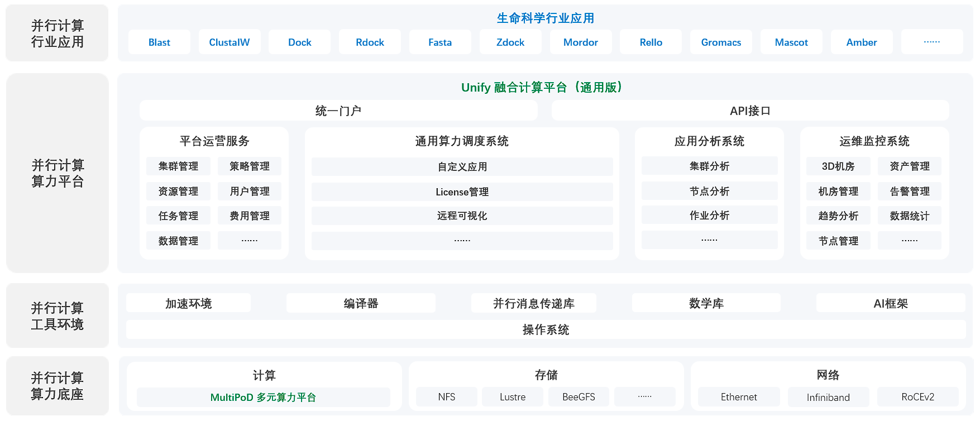The image size is (980, 421).
Task: Select the 用户管理 box
Action: click(x=250, y=191)
